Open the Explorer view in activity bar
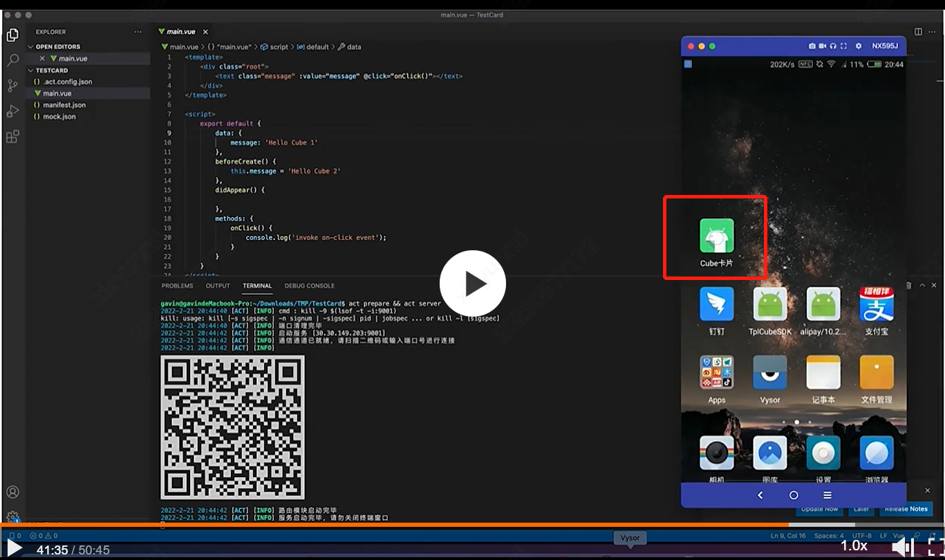Screen dimensions: 945x560 [x=12, y=35]
